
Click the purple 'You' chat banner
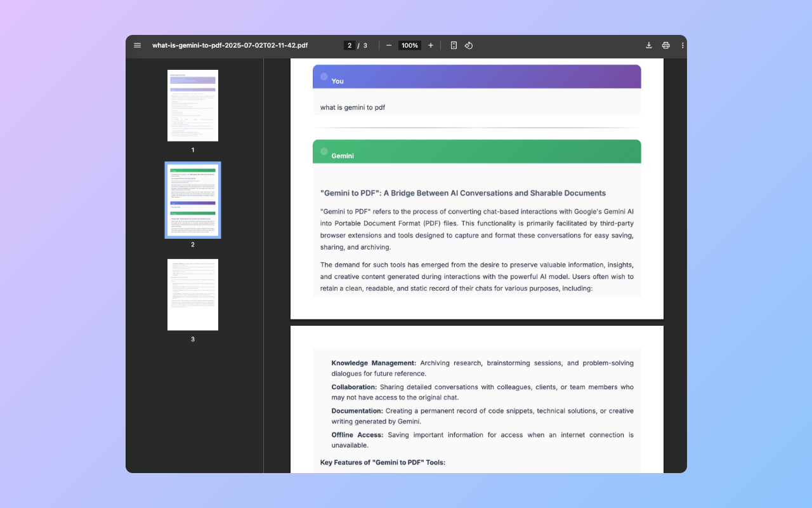point(476,76)
